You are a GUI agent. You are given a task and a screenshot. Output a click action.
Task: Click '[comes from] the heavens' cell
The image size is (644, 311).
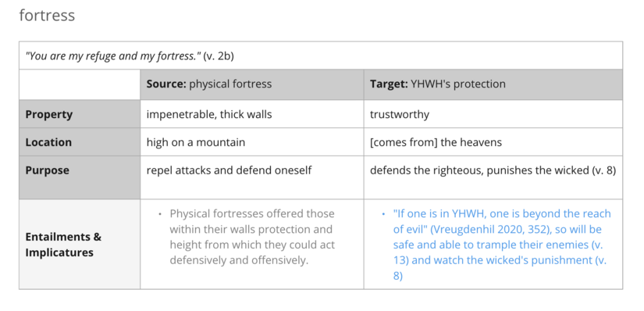[493, 142]
